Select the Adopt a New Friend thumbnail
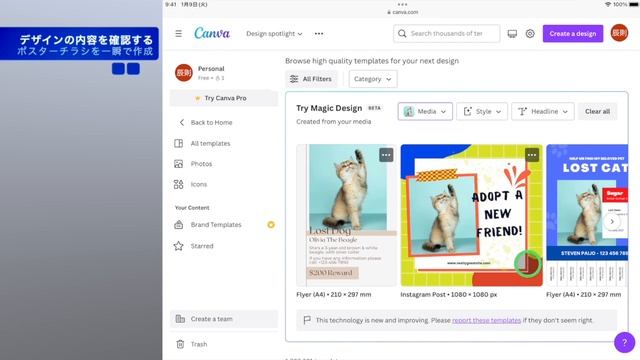The width and height of the screenshot is (640, 360). [471, 215]
